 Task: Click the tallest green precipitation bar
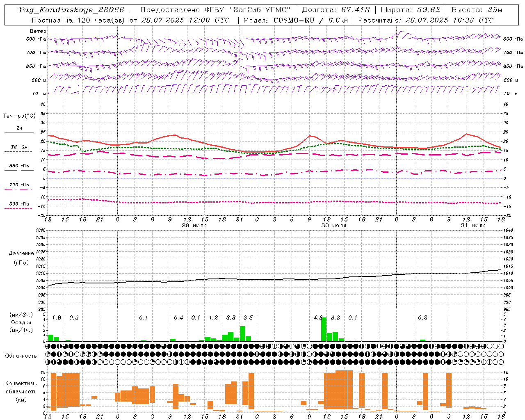324,329
